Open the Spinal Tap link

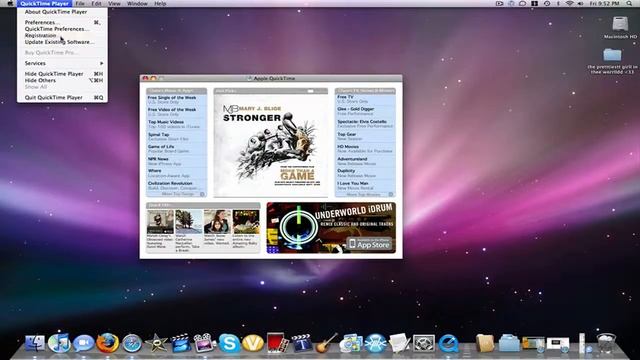click(x=158, y=134)
